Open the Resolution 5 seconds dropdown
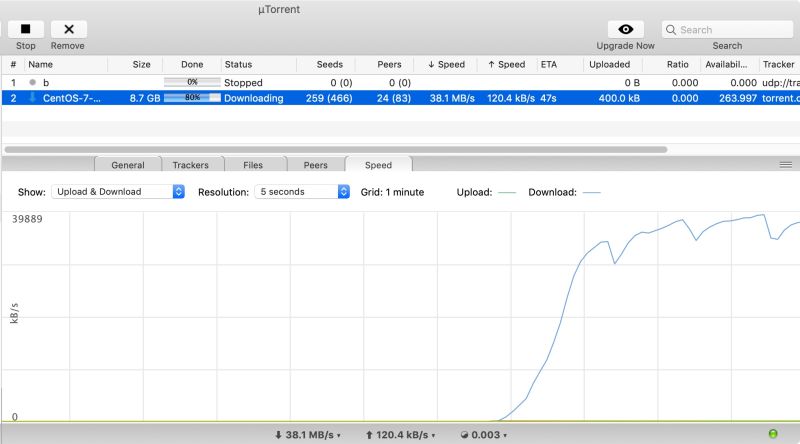This screenshot has height=444, width=800. pos(302,191)
